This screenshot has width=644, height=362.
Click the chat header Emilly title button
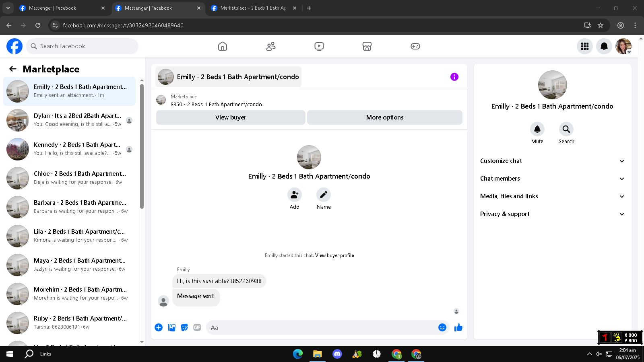tap(228, 77)
